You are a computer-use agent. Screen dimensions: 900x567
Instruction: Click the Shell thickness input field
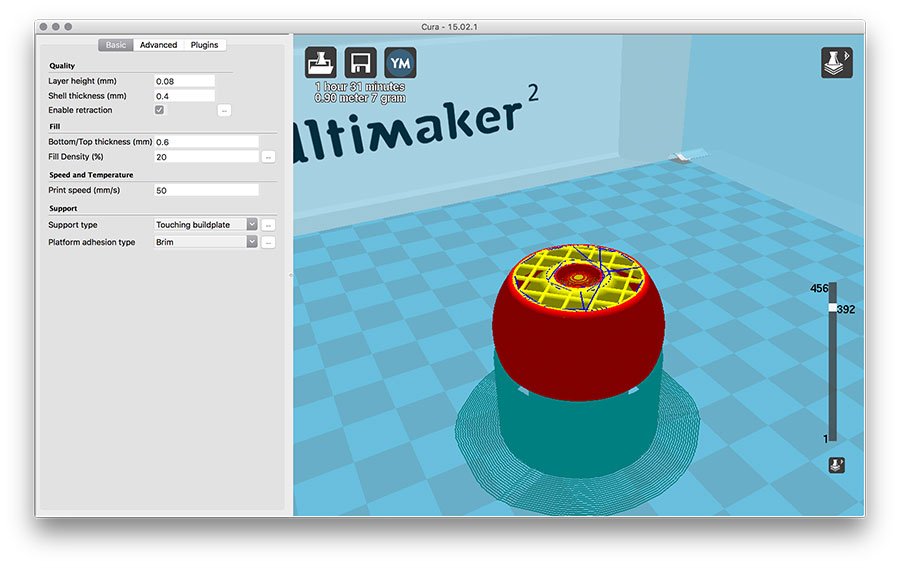184,96
